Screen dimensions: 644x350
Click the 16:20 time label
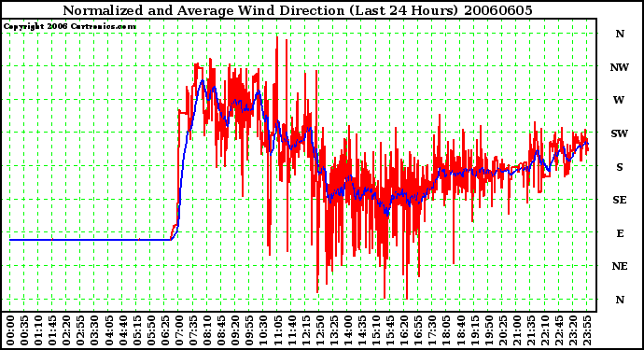[x=404, y=330]
